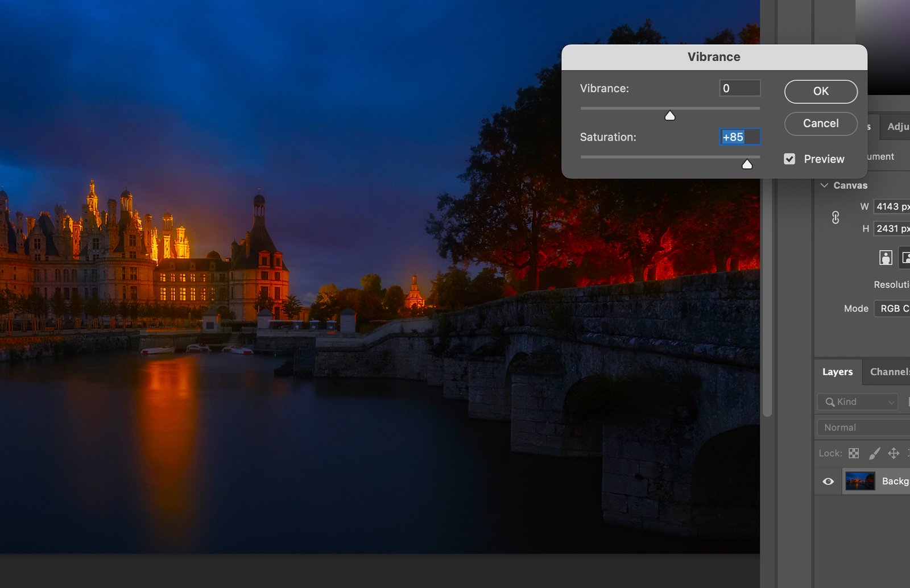
Task: Switch to the Channels tab
Action: (x=888, y=372)
